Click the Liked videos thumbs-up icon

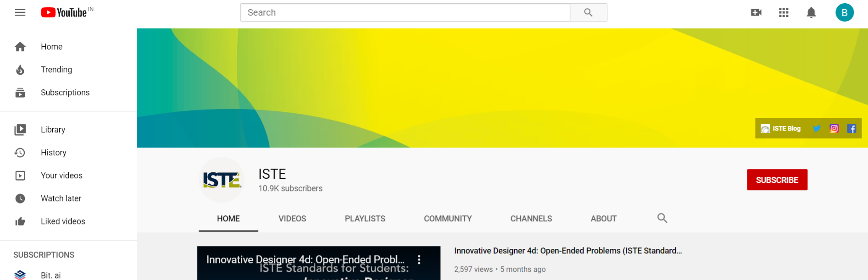(20, 221)
